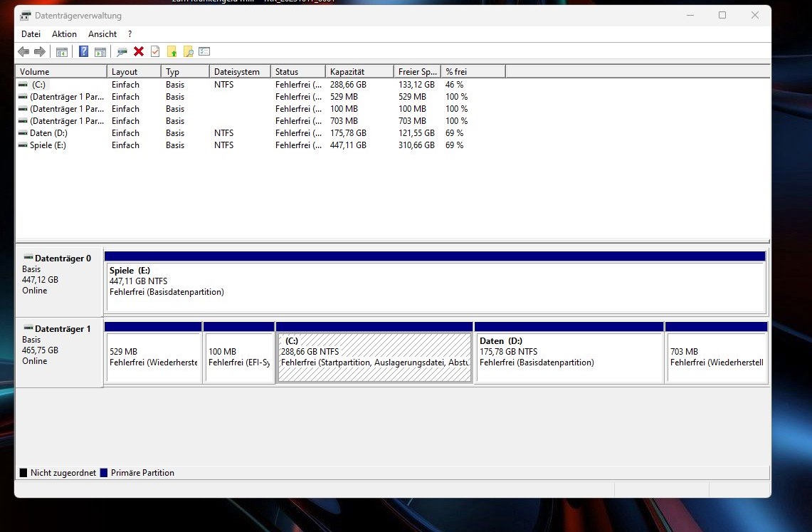The image size is (812, 532).
Task: Select the hatched (C:) 288,66 GB partition block
Action: click(x=374, y=353)
